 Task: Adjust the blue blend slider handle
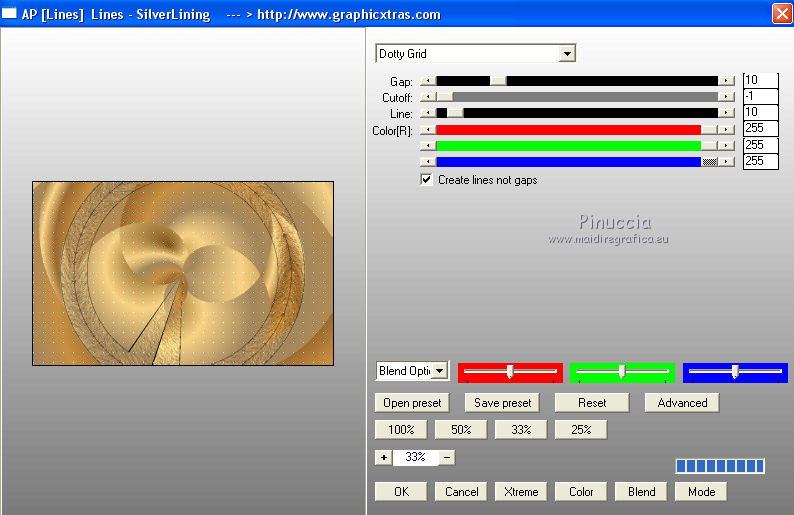point(735,372)
